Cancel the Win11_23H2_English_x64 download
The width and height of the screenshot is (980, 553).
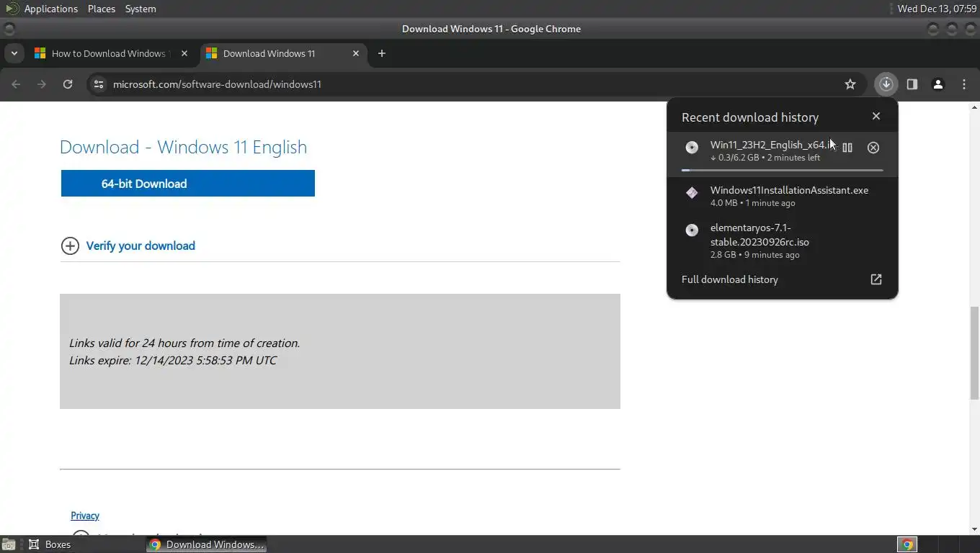click(873, 148)
